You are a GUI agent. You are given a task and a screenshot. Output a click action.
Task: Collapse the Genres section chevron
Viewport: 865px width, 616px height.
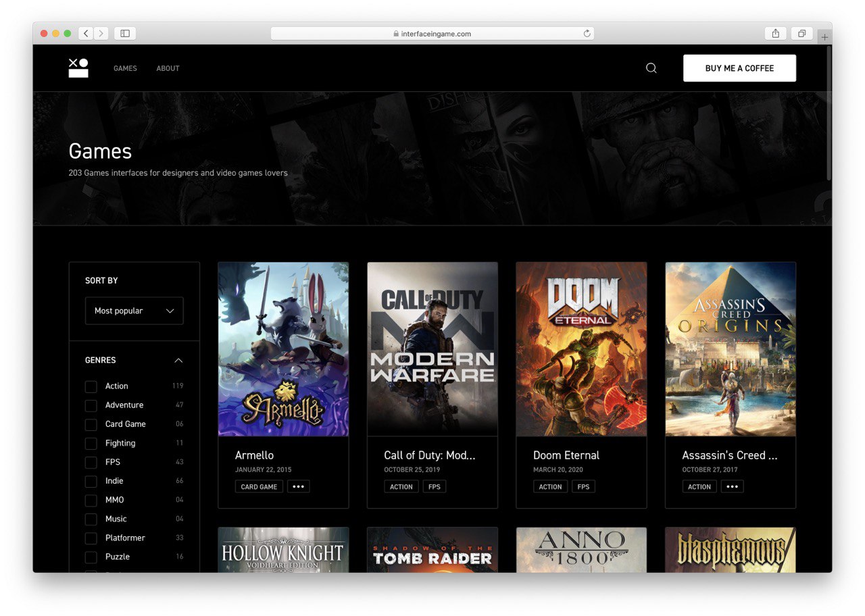click(x=178, y=361)
